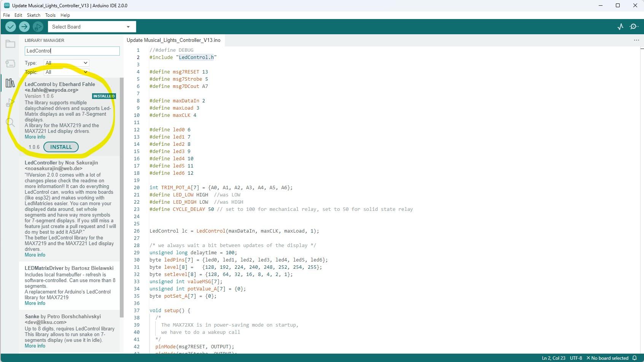
Task: Open the Tools menu
Action: (x=50, y=15)
